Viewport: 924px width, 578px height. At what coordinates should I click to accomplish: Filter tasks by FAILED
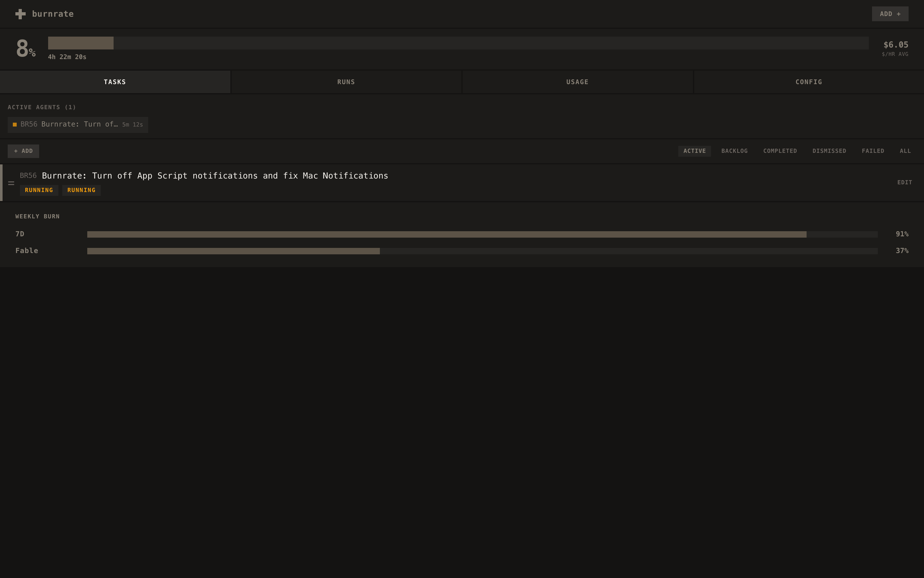[872, 151]
